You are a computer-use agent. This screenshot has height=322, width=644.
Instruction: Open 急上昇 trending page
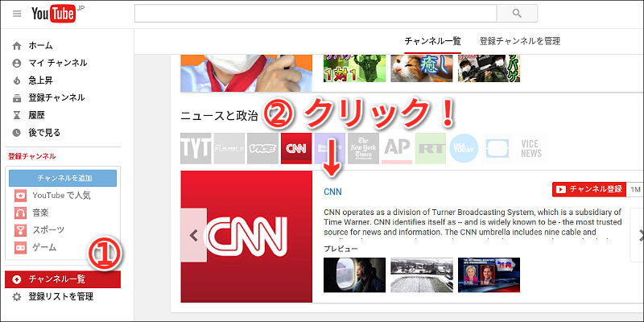(40, 80)
